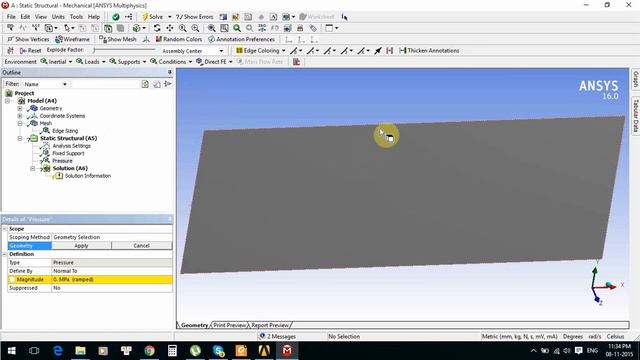Open the File menu
The image size is (640, 360).
pos(11,17)
